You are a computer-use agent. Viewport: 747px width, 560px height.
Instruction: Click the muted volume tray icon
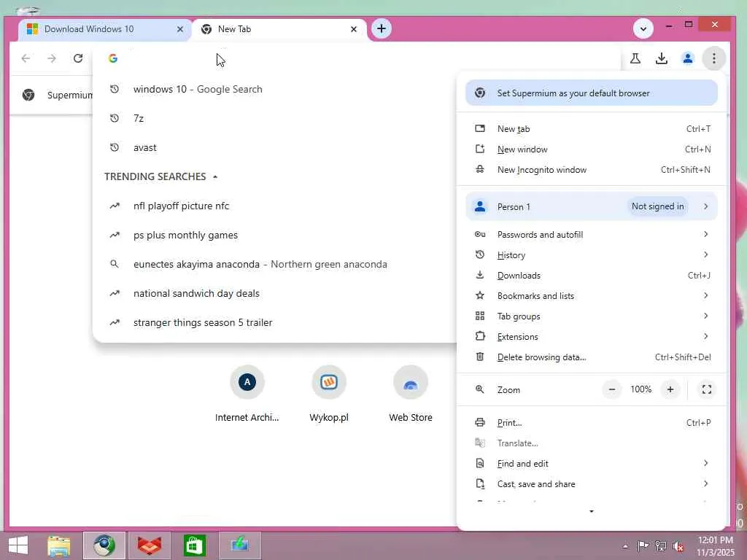(x=678, y=546)
